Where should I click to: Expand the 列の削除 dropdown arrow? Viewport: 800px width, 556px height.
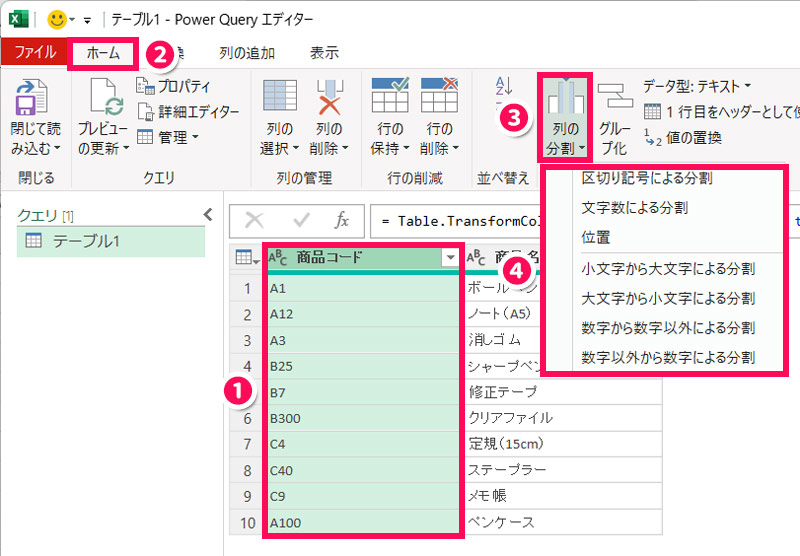pos(345,148)
